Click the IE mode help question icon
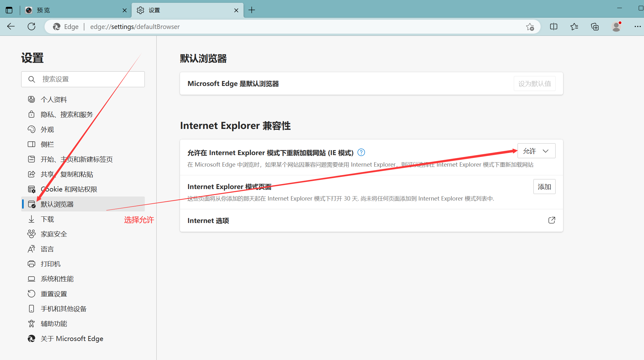644x360 pixels. (x=361, y=153)
